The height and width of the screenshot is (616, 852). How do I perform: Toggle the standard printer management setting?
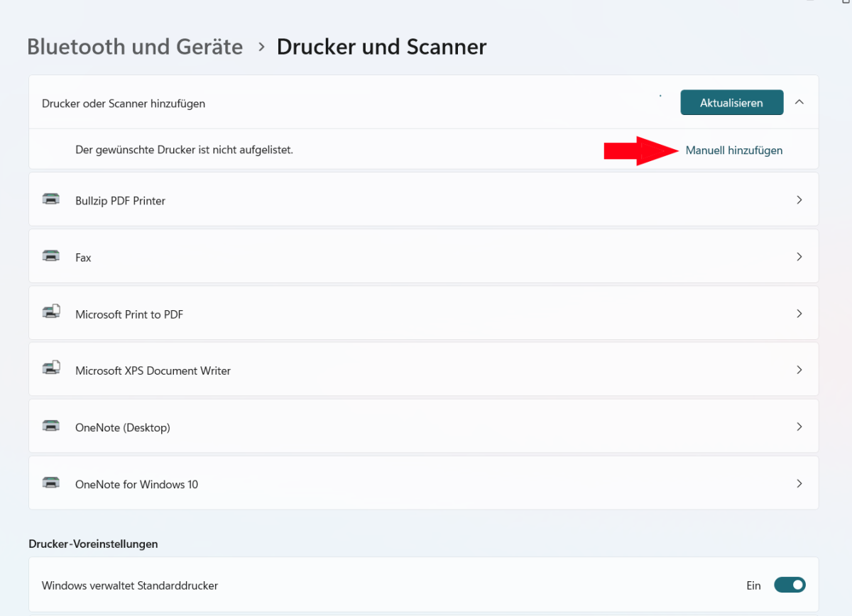(x=790, y=585)
